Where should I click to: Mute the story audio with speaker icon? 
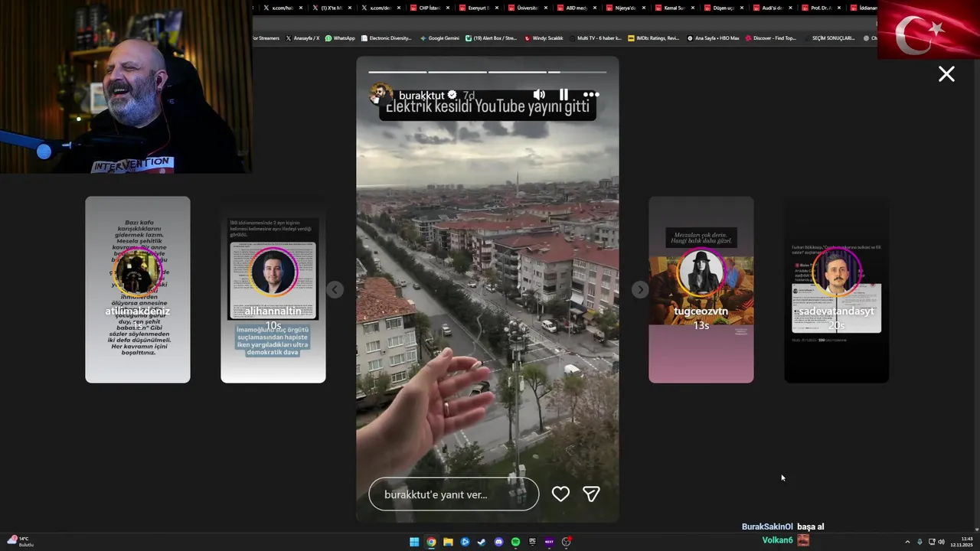539,95
